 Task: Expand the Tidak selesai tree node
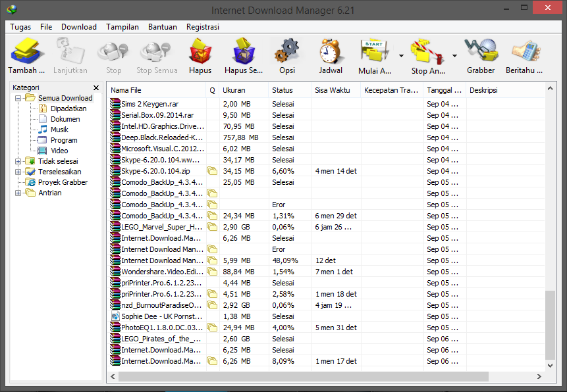tap(18, 161)
